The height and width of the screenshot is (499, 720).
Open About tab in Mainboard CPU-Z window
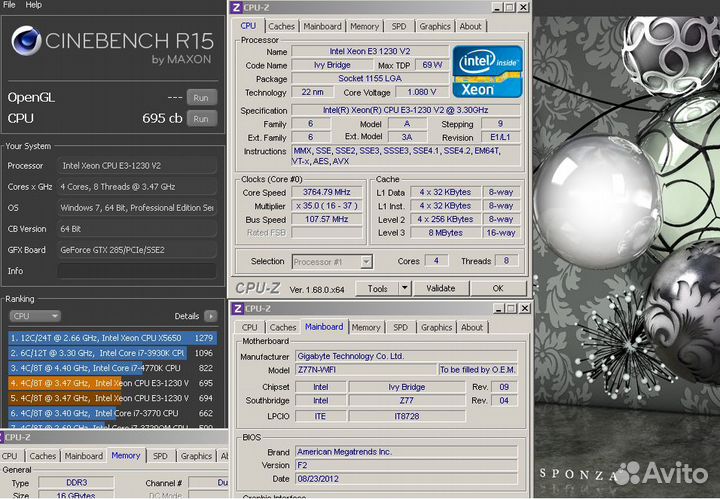(x=472, y=327)
